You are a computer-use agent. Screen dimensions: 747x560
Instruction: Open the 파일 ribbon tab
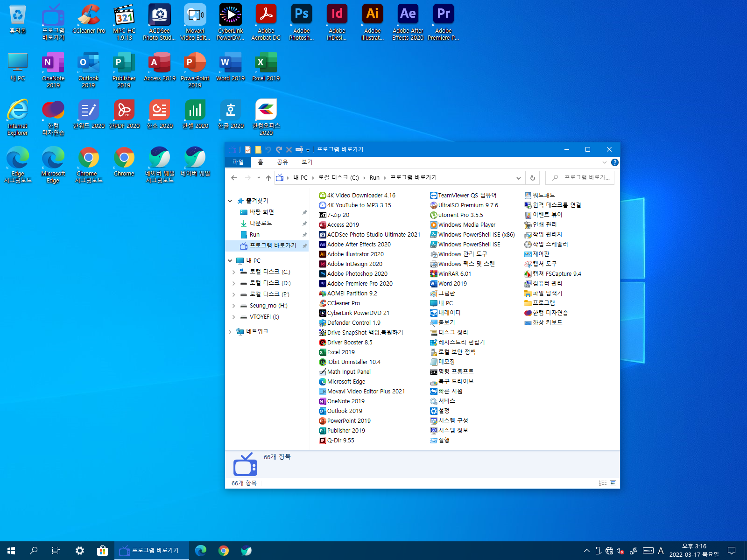[x=238, y=162]
